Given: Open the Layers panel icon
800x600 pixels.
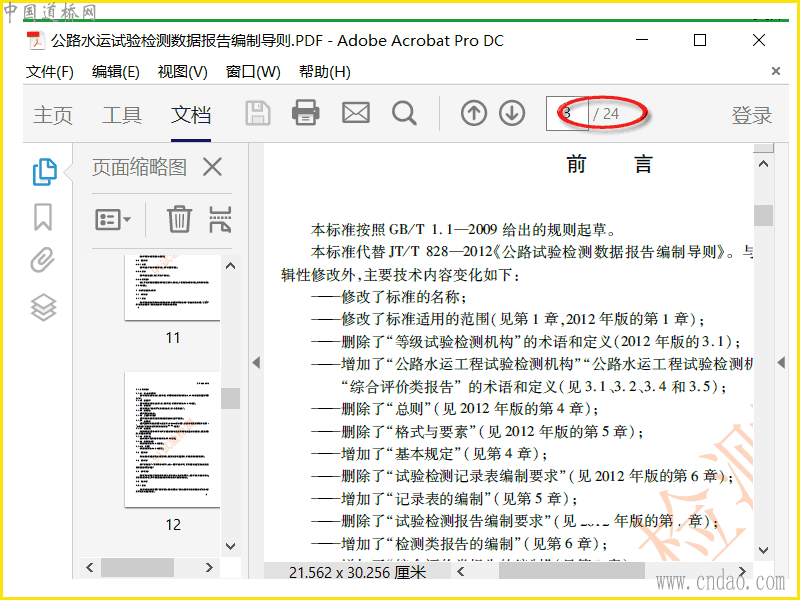Looking at the screenshot, I should pos(43,308).
